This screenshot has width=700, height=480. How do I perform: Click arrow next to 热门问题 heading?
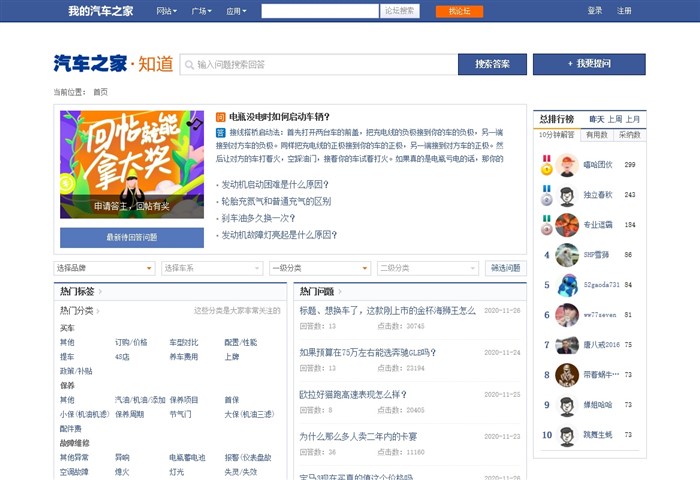pyautogui.click(x=340, y=292)
